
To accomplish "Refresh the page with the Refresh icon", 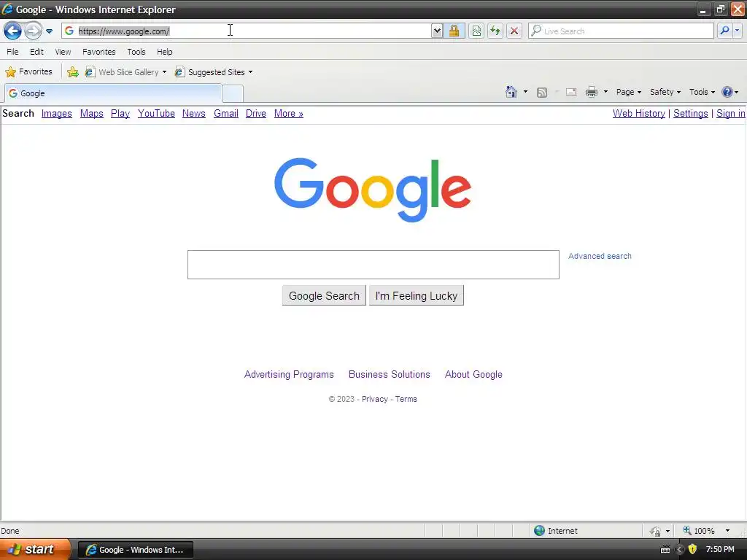I will pyautogui.click(x=495, y=31).
